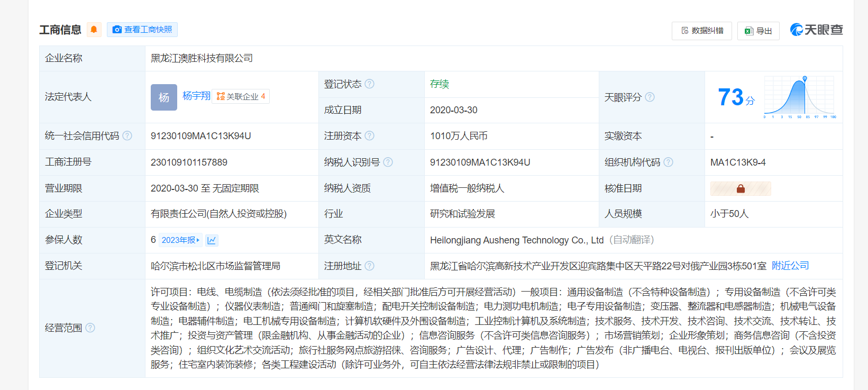Click the locked 核准日期 value
This screenshot has height=390, width=868.
click(741, 188)
